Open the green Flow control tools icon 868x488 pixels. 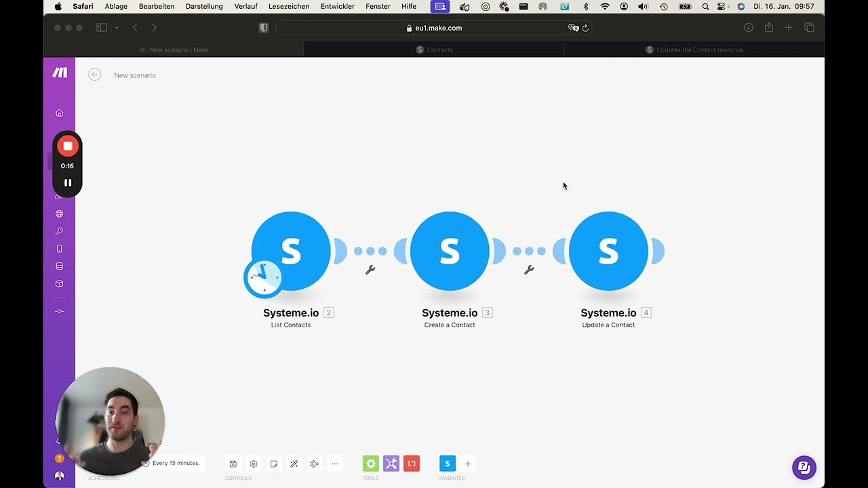pyautogui.click(x=371, y=464)
